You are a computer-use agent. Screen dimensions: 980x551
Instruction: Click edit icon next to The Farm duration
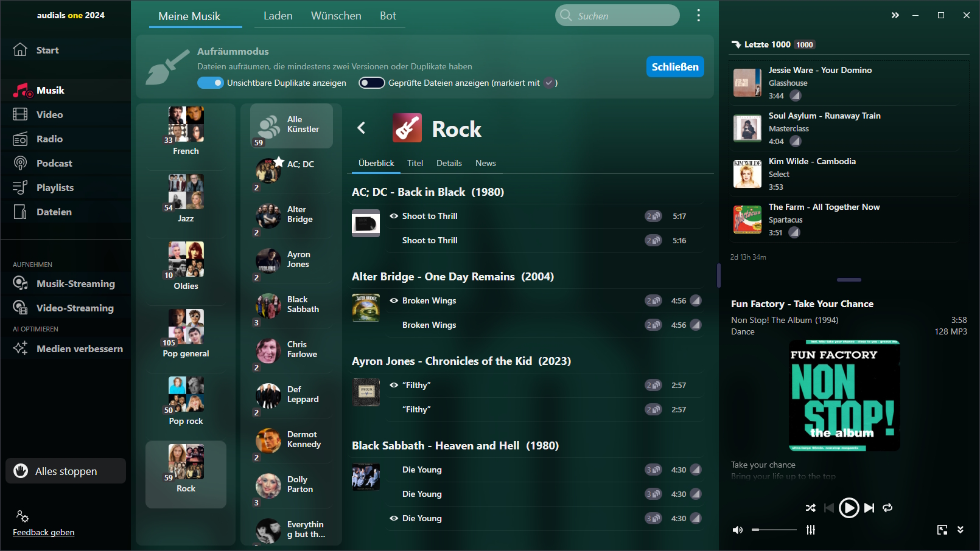794,232
